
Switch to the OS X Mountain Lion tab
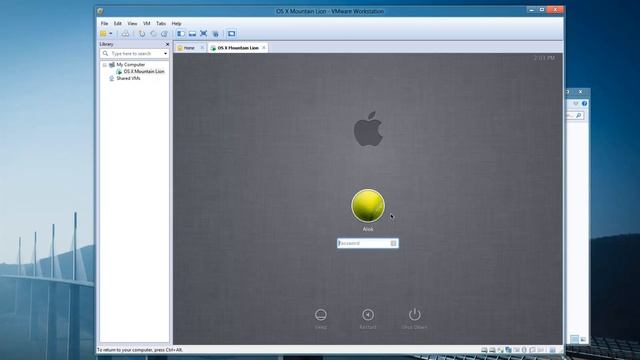pos(238,48)
